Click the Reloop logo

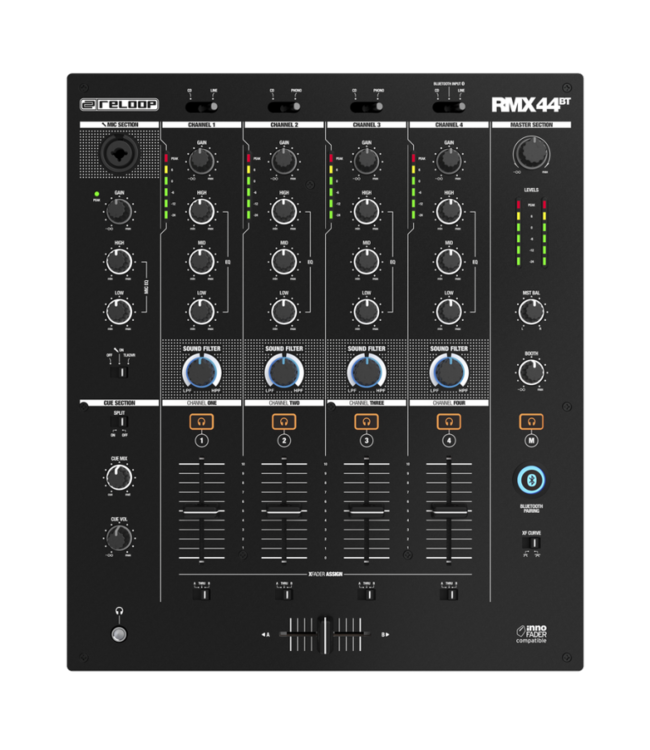[x=119, y=104]
